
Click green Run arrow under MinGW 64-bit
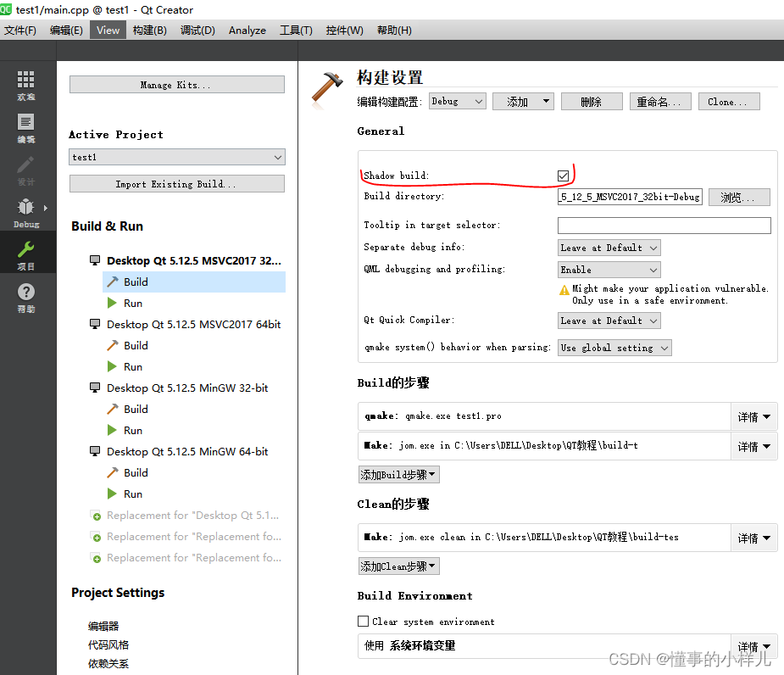point(112,494)
